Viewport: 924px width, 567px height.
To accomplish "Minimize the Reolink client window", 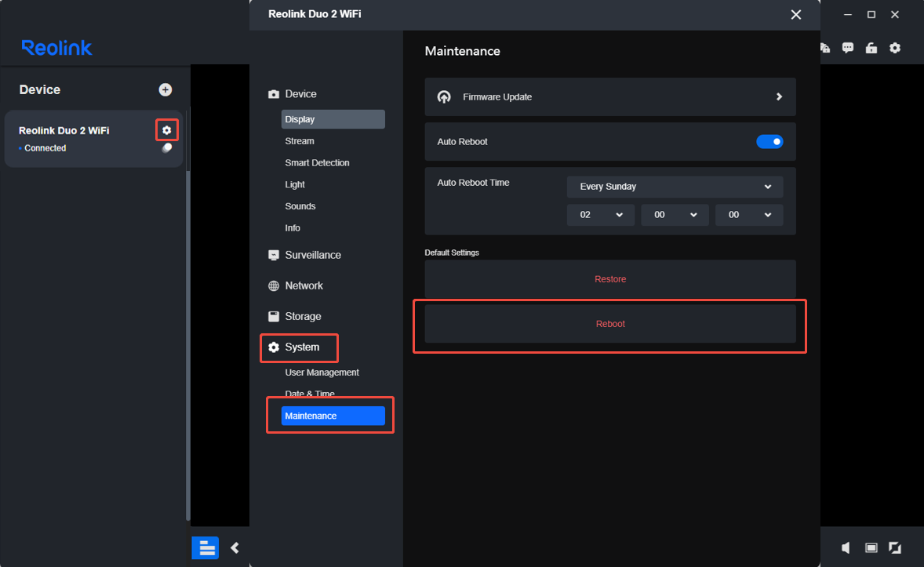I will [x=847, y=14].
